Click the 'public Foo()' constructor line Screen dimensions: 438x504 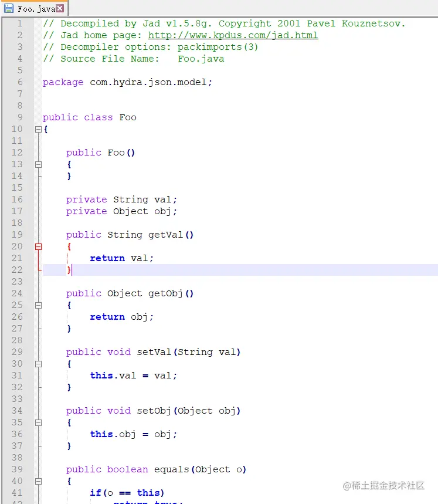[x=100, y=153]
